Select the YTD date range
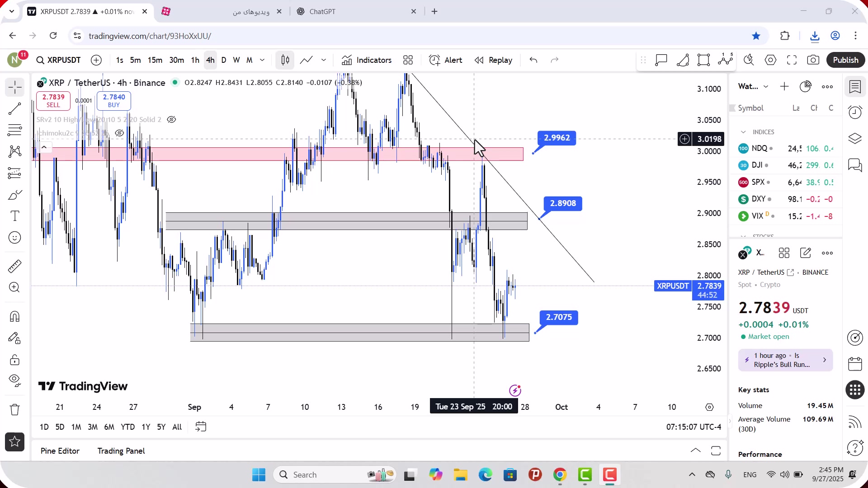 click(127, 427)
